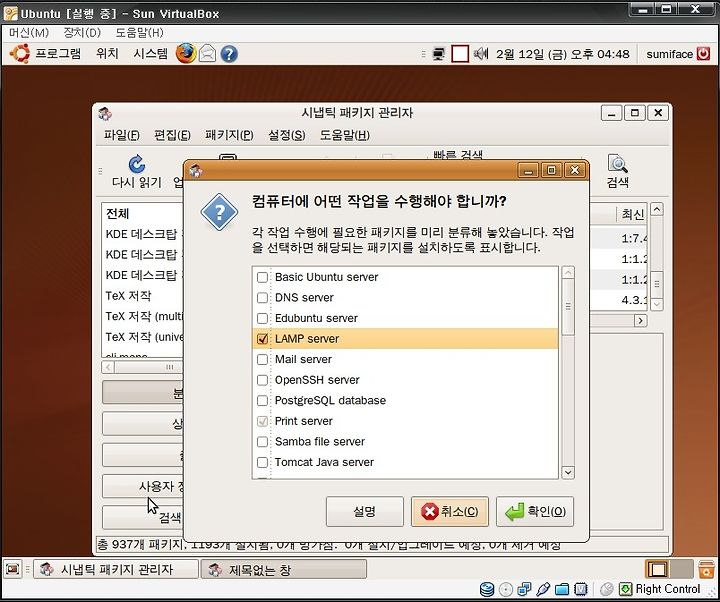This screenshot has height=602, width=720.
Task: Open the 도움말(H) menu in Synaptic
Action: point(344,135)
